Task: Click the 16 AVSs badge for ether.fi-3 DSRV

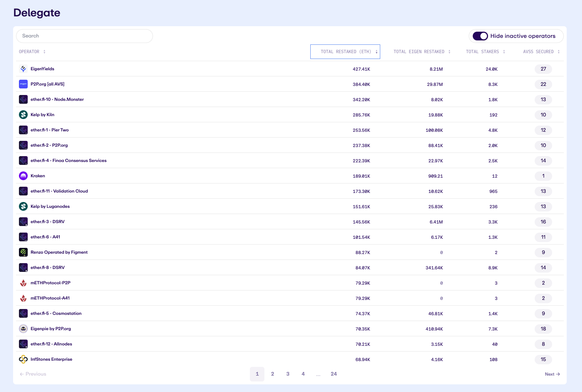Action: tap(543, 222)
